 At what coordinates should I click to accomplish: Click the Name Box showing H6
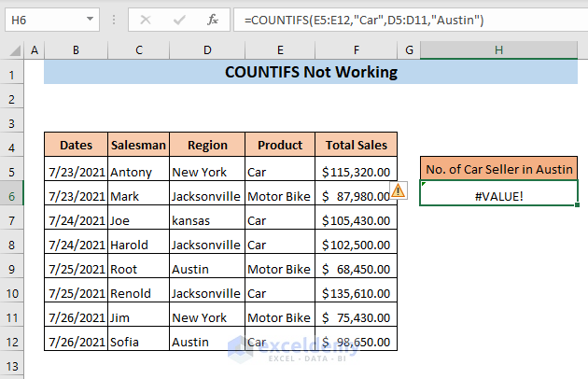click(x=42, y=19)
